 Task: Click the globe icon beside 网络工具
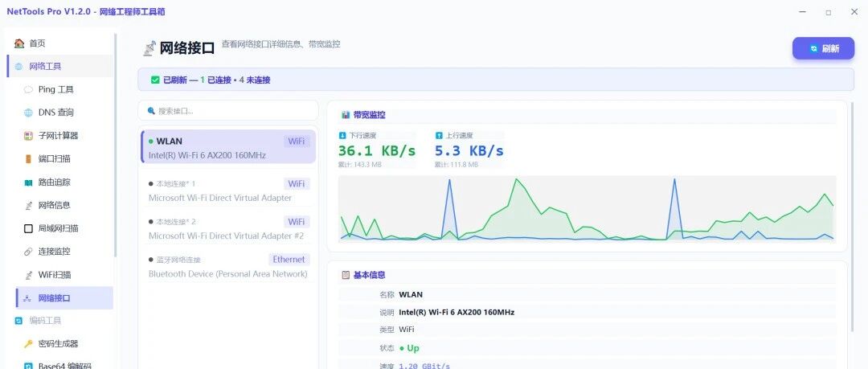(x=18, y=67)
